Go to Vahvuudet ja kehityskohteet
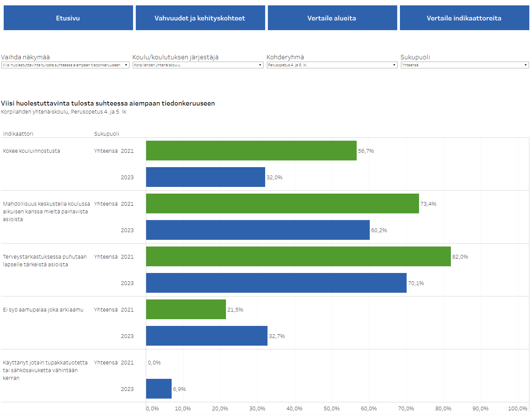 click(x=200, y=18)
